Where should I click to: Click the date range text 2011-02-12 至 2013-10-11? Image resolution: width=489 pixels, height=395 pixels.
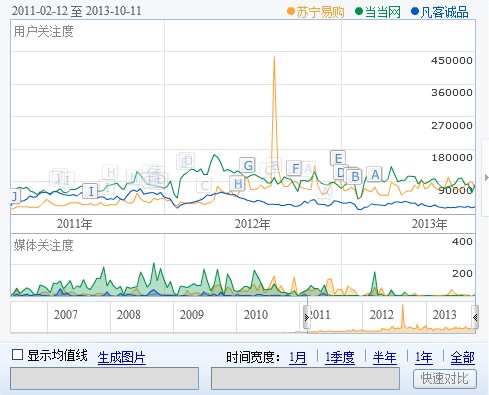point(77,11)
